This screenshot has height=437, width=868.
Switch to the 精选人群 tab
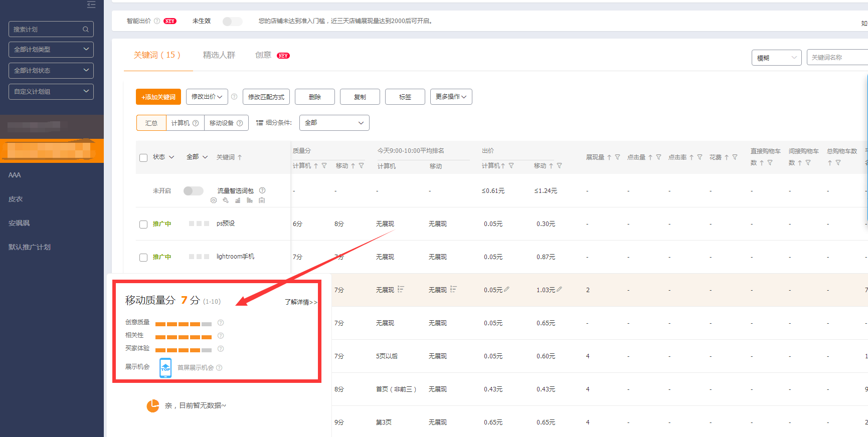pos(219,55)
